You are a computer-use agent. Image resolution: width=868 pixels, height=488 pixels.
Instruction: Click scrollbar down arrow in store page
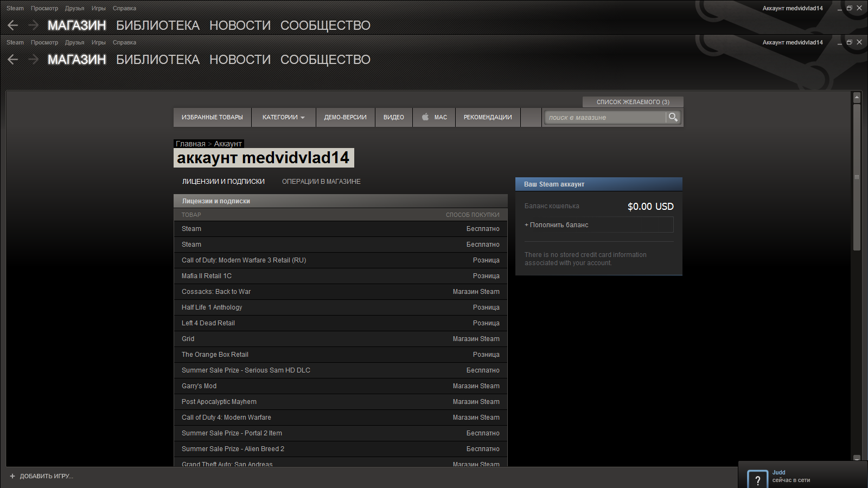coord(857,458)
